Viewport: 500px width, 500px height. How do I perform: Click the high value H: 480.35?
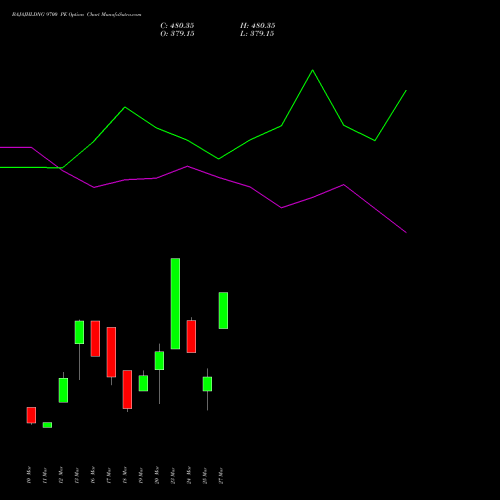pos(257,26)
